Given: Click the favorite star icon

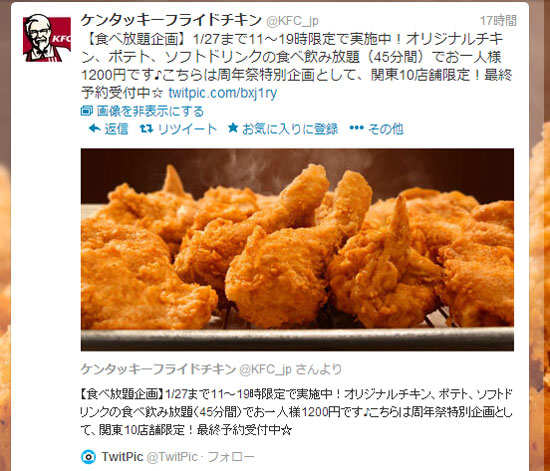Looking at the screenshot, I should tap(233, 128).
